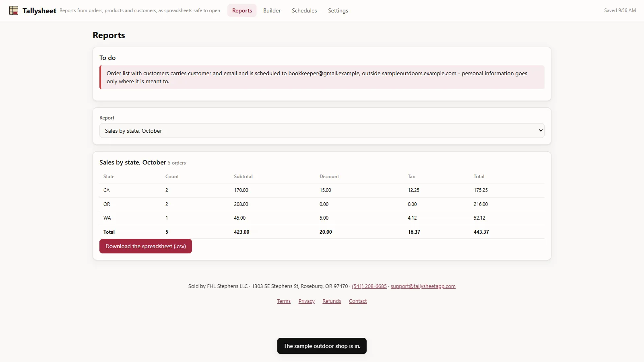Click the Saved 9:56 AM status

click(620, 10)
